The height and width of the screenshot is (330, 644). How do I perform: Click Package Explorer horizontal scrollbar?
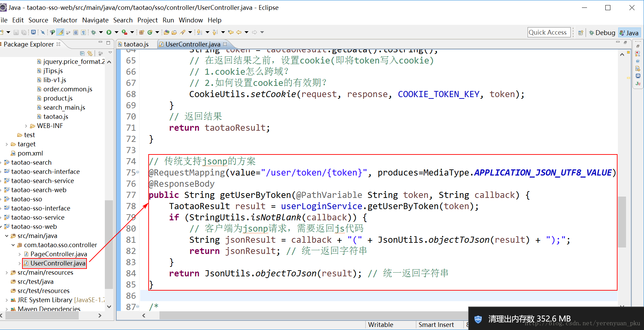coord(42,315)
